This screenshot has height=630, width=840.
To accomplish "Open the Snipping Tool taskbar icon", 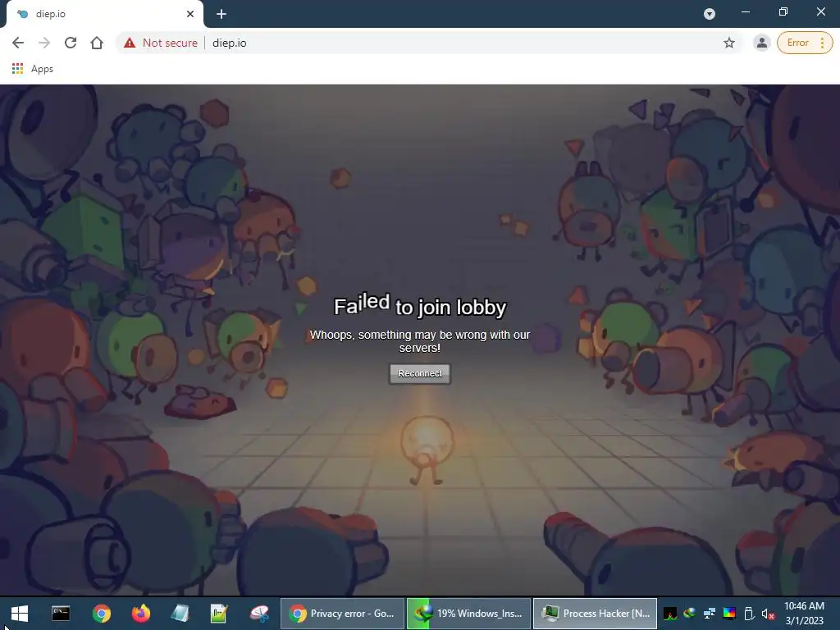I will 259,614.
